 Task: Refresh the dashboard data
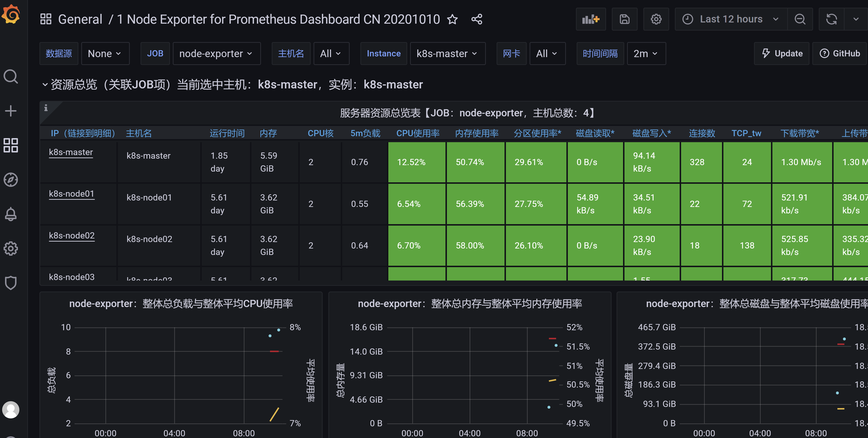point(831,19)
